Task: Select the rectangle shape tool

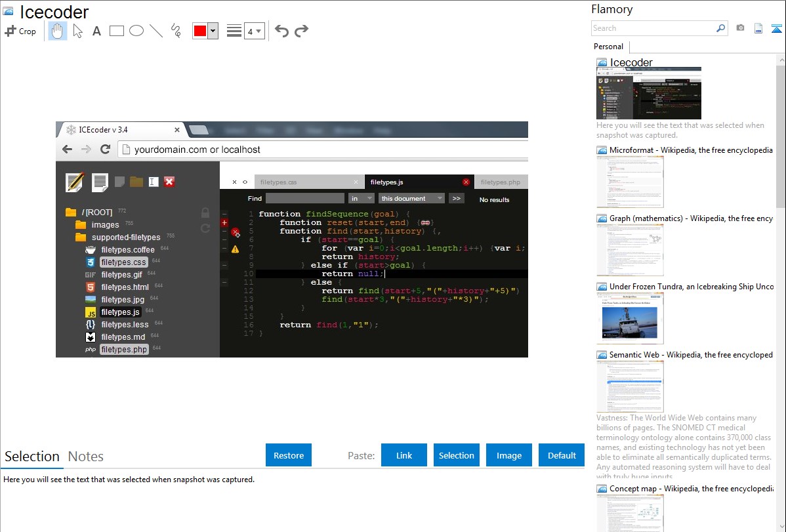Action: point(116,31)
